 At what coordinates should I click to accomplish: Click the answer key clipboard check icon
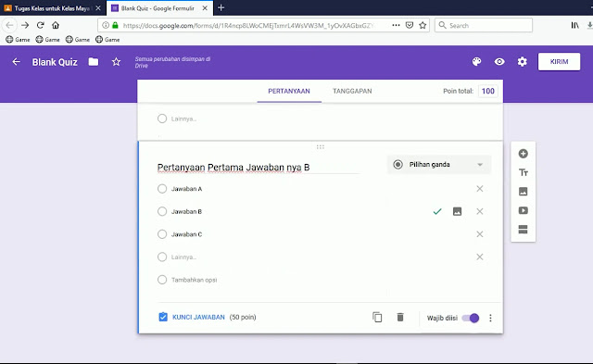(x=163, y=317)
